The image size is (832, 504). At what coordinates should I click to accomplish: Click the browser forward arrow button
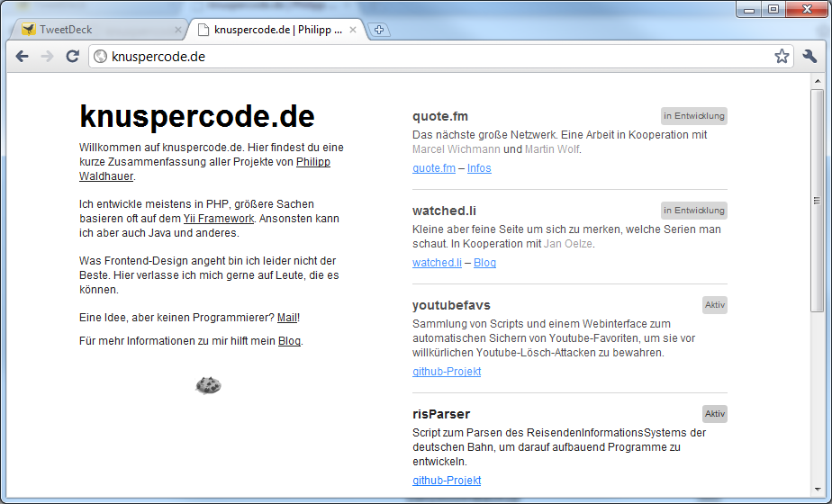point(48,57)
